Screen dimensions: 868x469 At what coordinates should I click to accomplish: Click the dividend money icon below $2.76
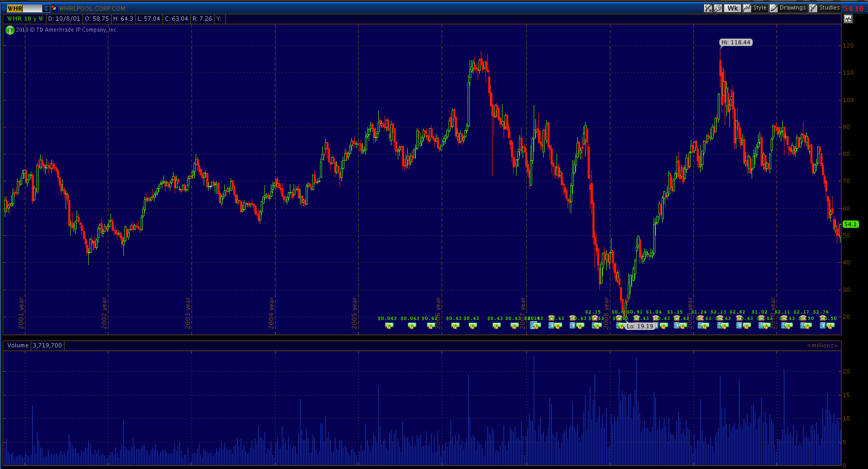830,326
